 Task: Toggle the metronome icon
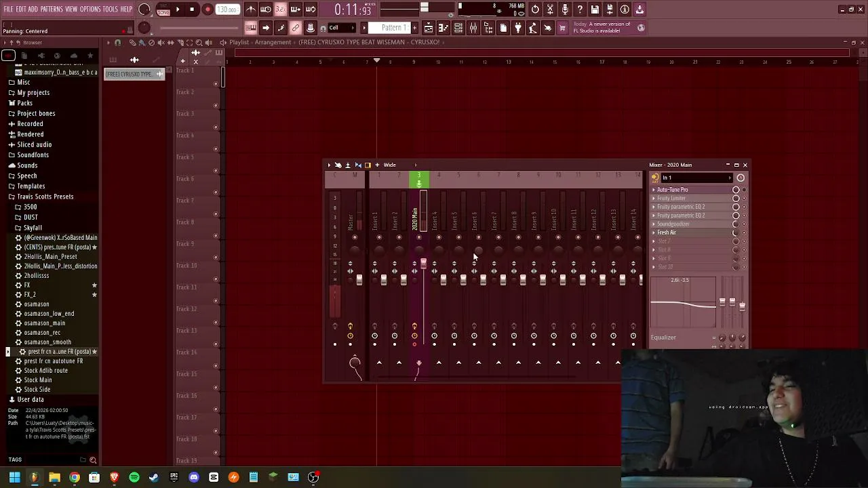[251, 9]
